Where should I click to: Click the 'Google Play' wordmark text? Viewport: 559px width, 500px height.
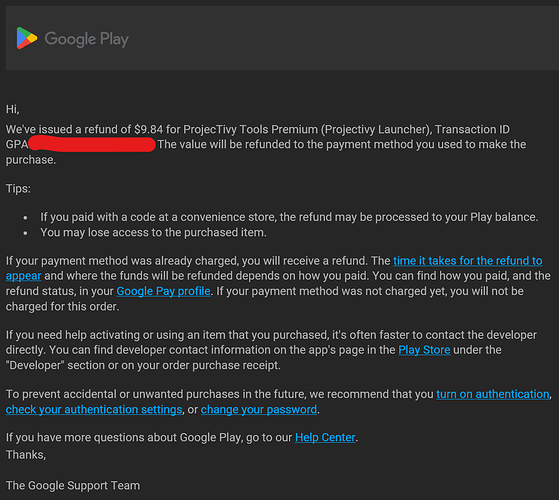87,39
